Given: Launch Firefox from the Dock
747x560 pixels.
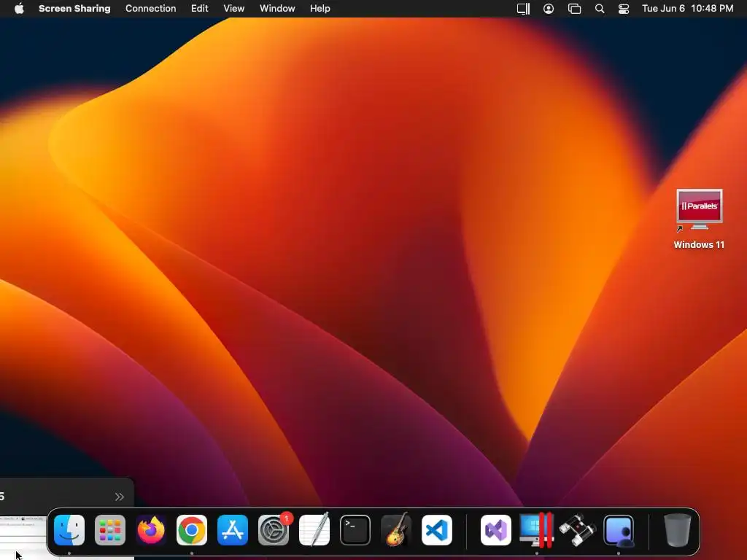Looking at the screenshot, I should click(x=151, y=530).
